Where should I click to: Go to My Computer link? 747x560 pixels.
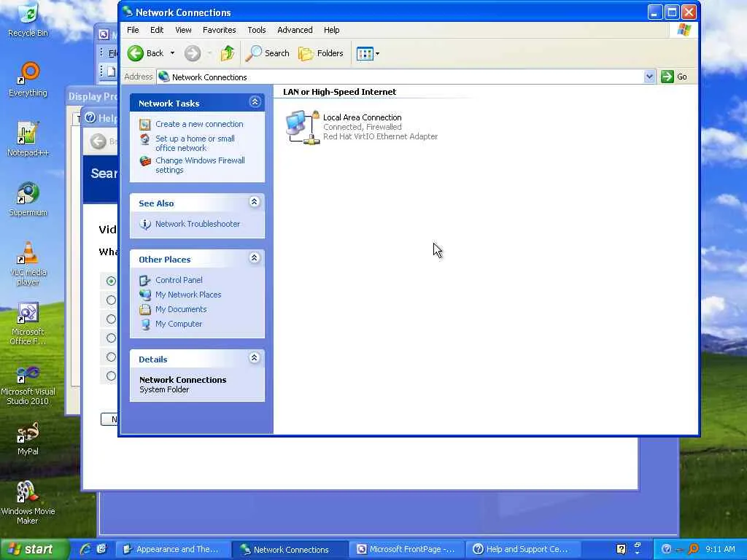(x=179, y=324)
